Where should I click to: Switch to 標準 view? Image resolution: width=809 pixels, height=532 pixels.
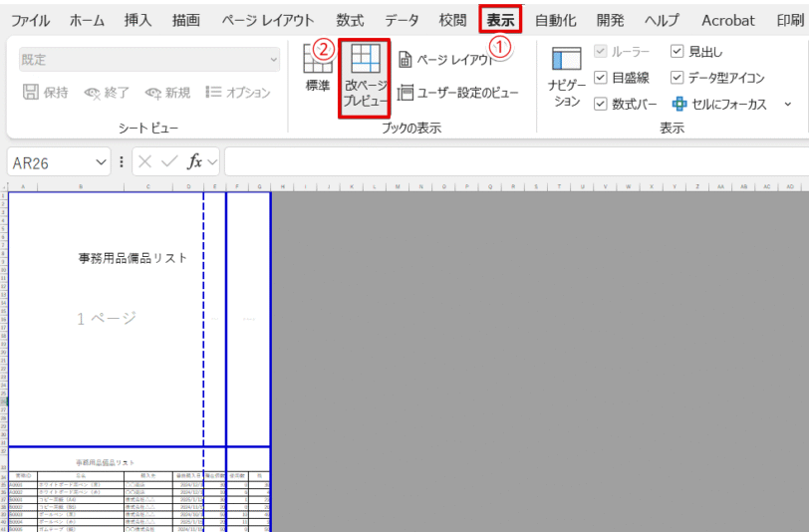point(318,69)
